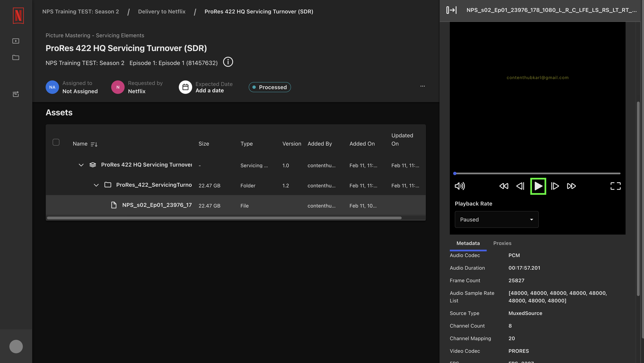Click the Audio Duration 00:17:57.201 value
This screenshot has height=363, width=644.
[x=524, y=268]
